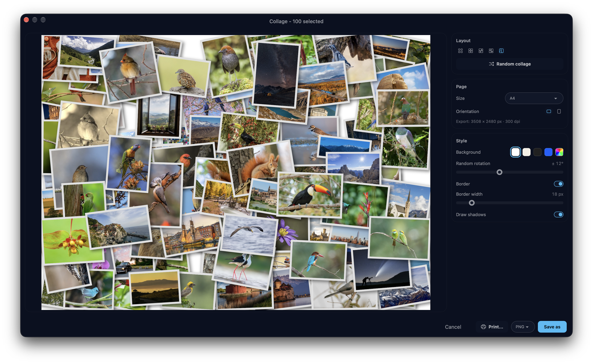Click the Cancel button
Viewport: 593px width, 364px height.
point(453,327)
